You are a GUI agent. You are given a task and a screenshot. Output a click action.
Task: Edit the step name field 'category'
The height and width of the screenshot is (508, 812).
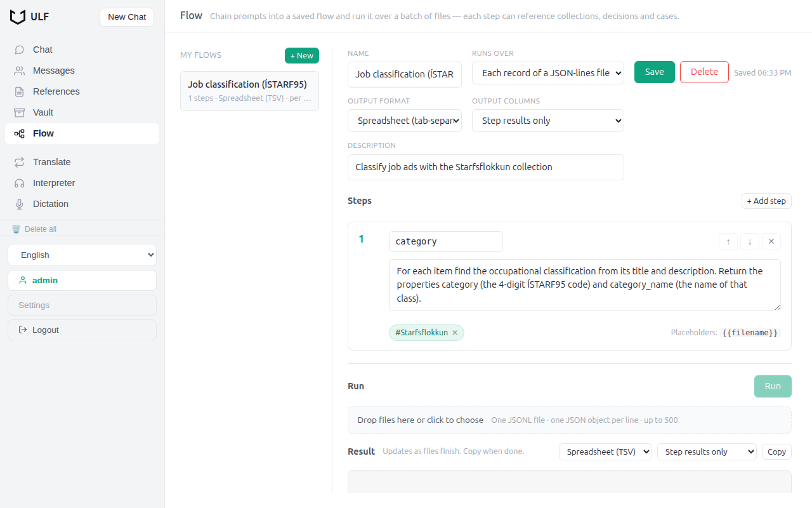pos(446,241)
